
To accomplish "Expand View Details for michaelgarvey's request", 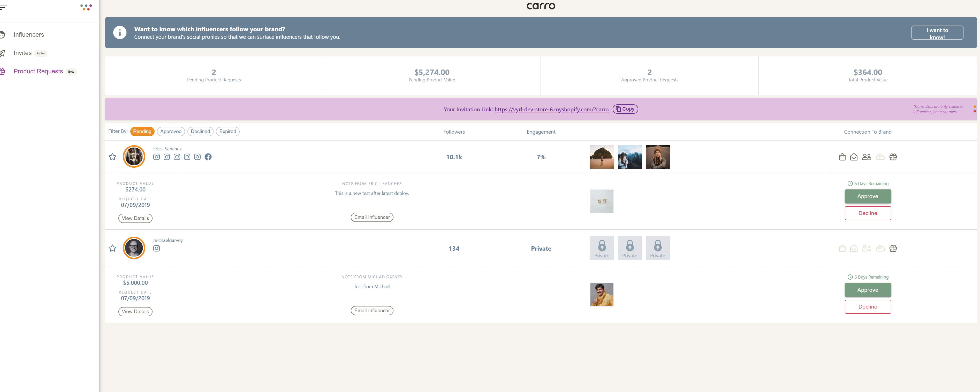I will pyautogui.click(x=135, y=311).
